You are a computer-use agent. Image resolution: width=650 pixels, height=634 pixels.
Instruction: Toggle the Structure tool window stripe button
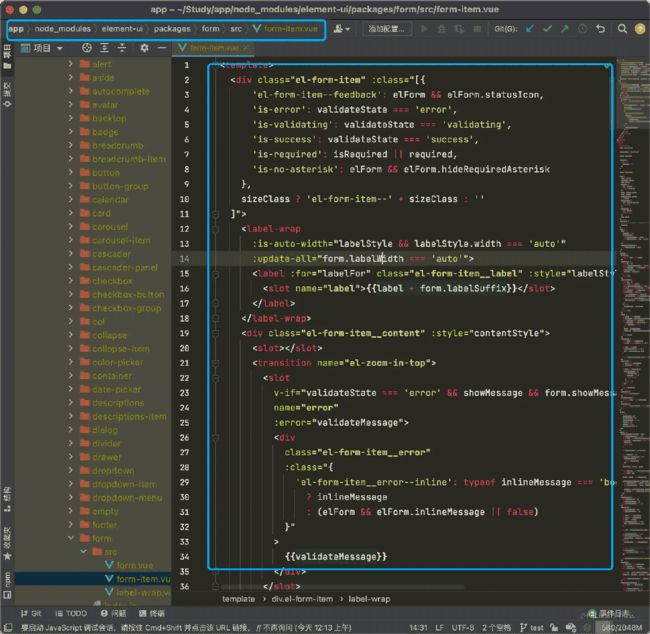7,500
